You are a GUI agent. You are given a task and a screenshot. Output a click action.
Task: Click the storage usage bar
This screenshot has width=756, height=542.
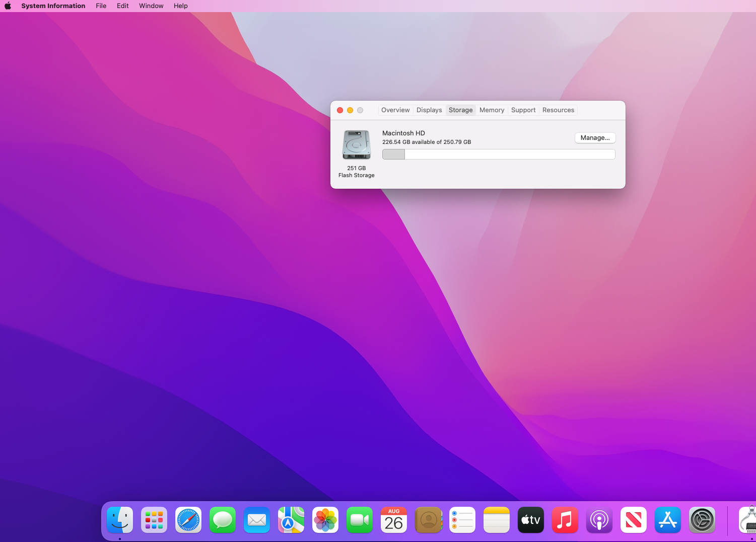499,154
